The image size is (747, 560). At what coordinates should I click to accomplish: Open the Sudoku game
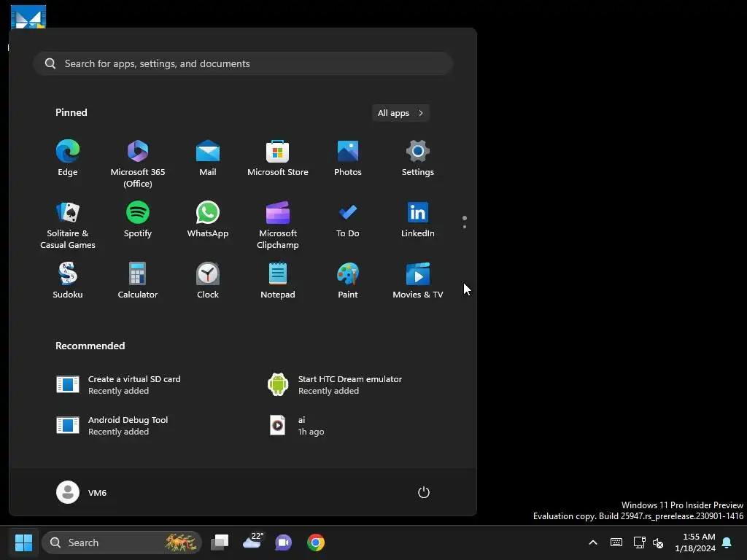68,281
